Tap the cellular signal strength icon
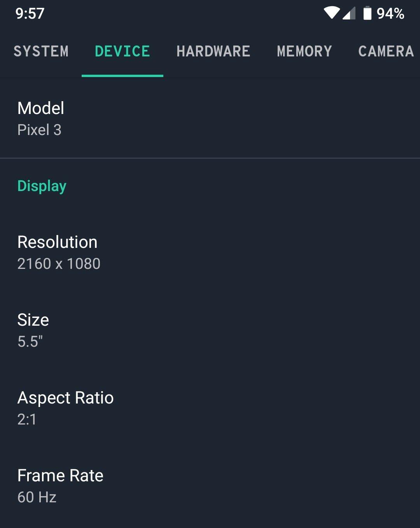Image resolution: width=420 pixels, height=528 pixels. tap(349, 13)
